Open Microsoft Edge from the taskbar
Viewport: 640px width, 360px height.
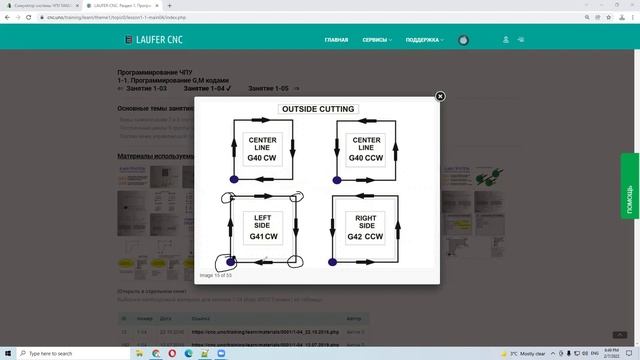[189, 353]
